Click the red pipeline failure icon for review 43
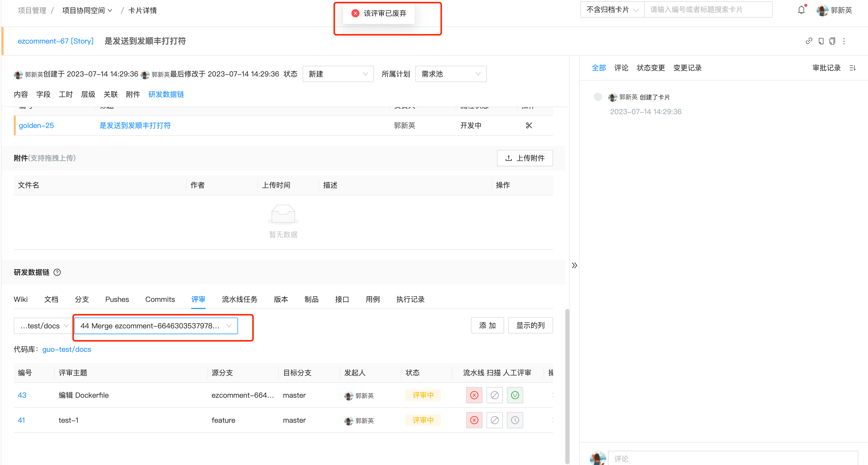This screenshot has width=868, height=465. tap(474, 395)
